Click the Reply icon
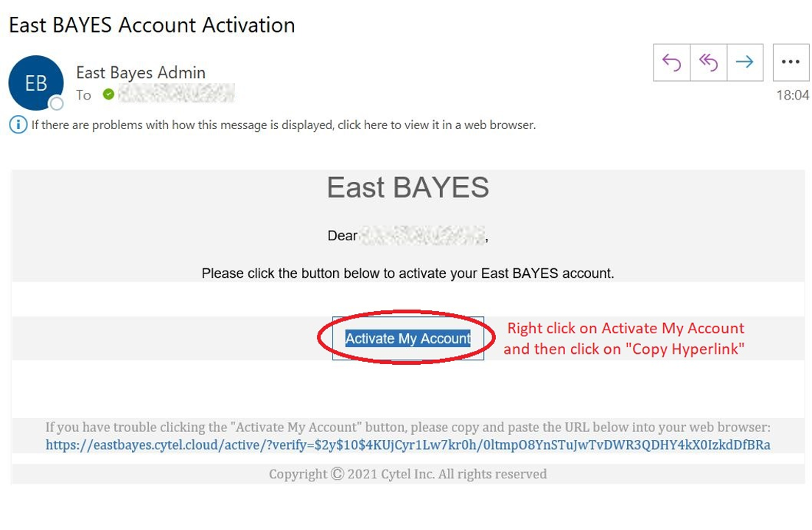Image resolution: width=812 pixels, height=530 pixels. 671,62
